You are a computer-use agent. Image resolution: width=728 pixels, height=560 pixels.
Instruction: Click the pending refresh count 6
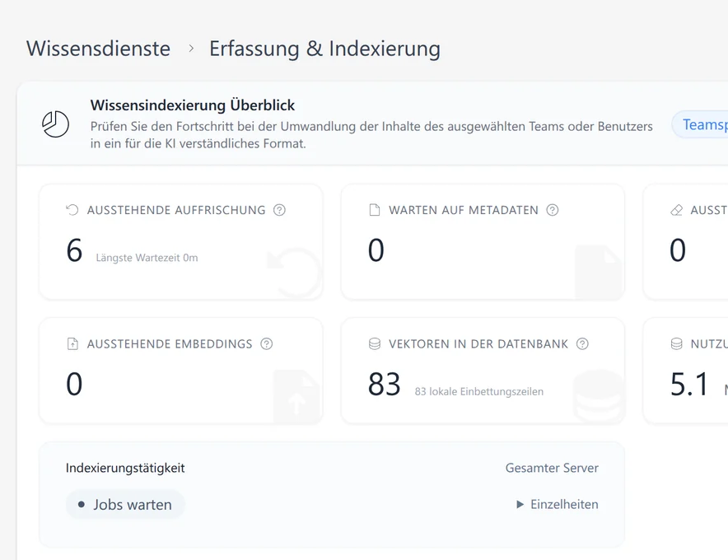click(74, 250)
